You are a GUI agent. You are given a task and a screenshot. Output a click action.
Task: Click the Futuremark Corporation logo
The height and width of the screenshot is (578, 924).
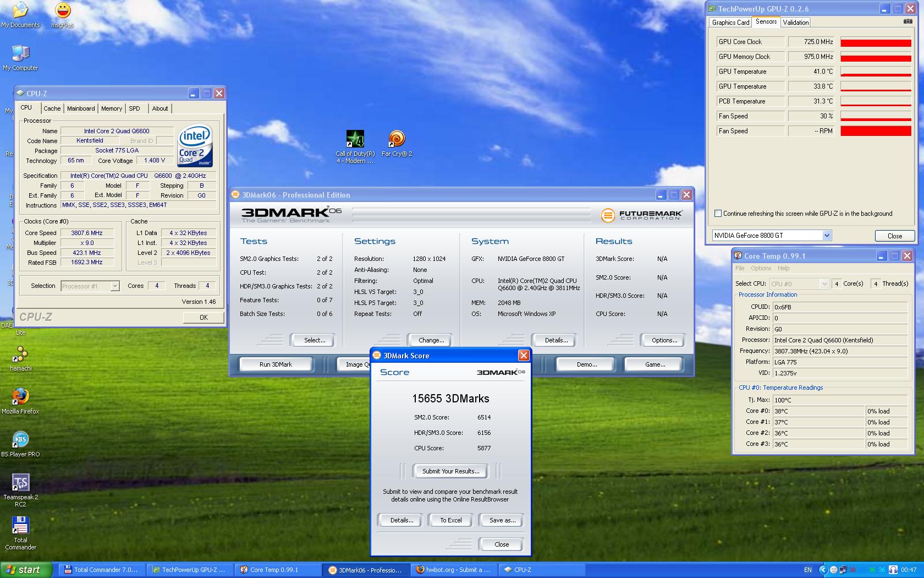[641, 215]
